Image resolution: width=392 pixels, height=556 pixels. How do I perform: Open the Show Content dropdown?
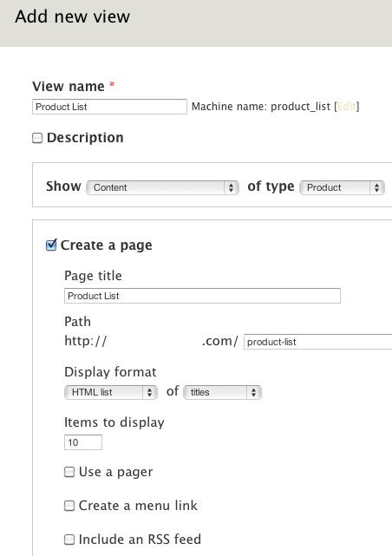point(162,187)
